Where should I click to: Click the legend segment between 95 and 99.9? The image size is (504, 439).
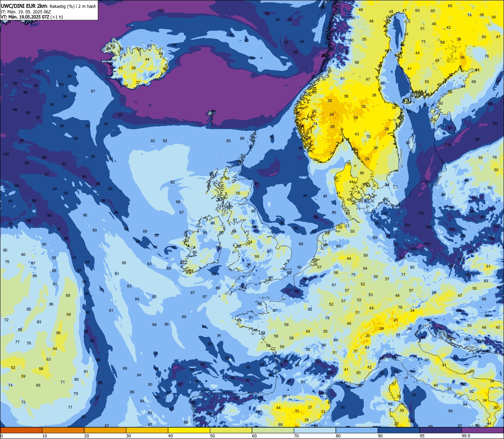pos(441,430)
